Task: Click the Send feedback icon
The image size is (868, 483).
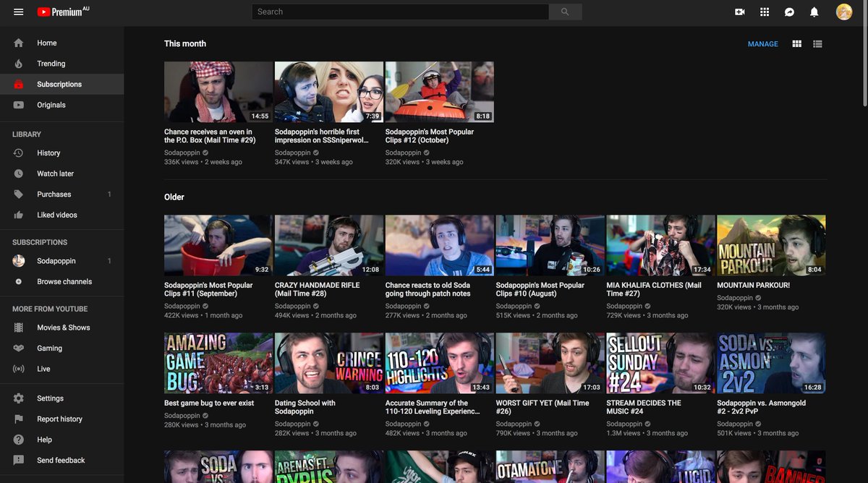Action: point(19,461)
